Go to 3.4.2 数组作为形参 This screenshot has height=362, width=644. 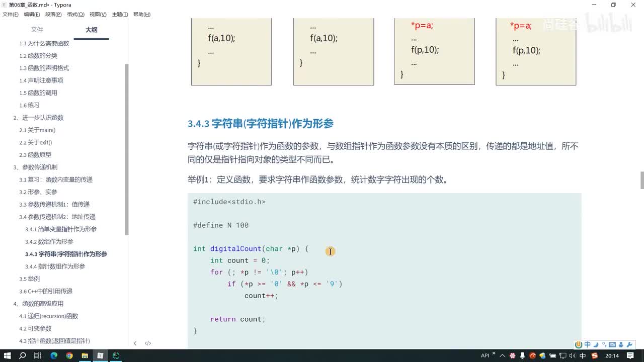[49, 242]
